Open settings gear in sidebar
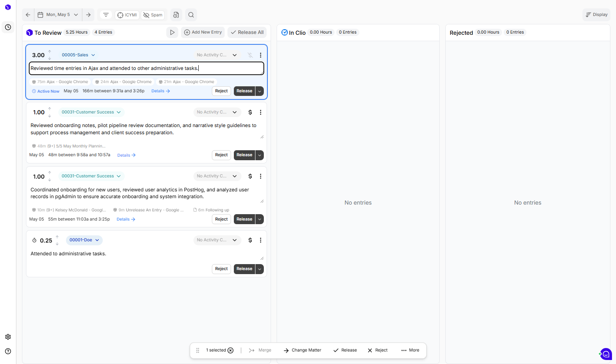Viewport: 616px width, 364px height. [8, 337]
